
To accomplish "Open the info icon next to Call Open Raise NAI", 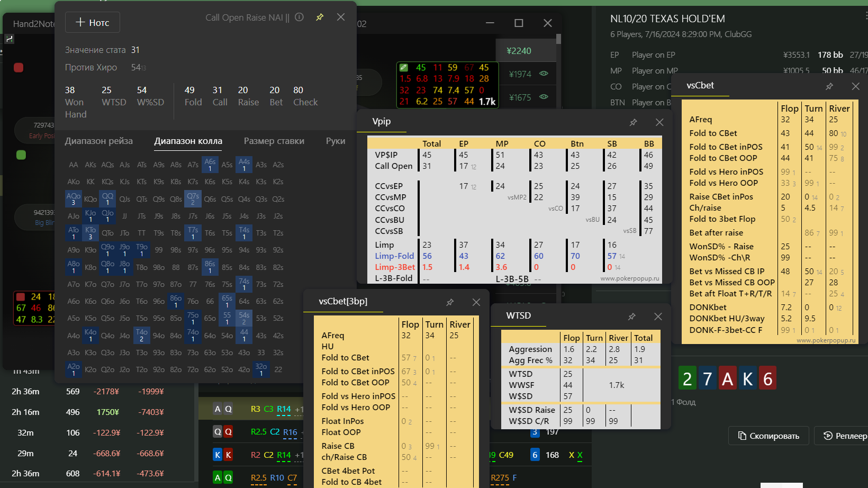I will (x=300, y=17).
